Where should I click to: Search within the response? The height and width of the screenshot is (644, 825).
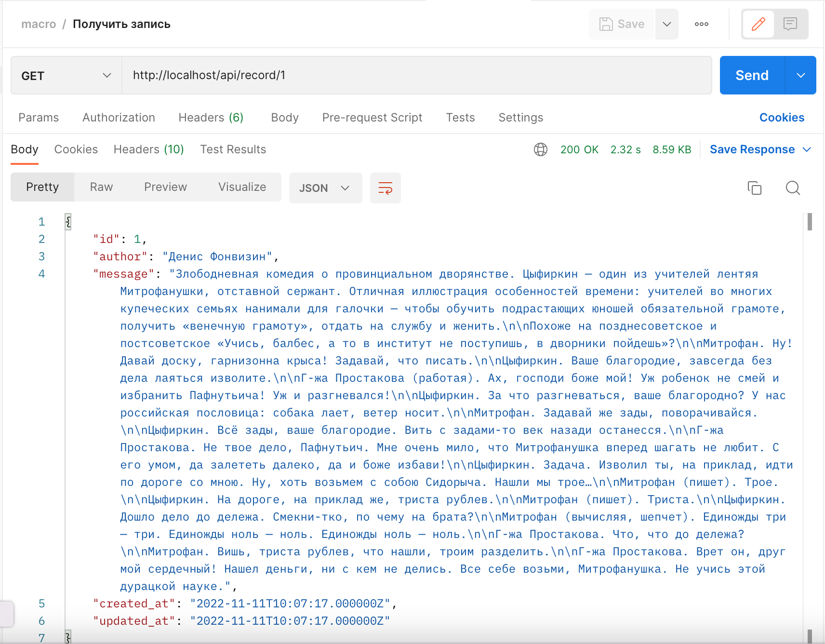click(x=793, y=188)
